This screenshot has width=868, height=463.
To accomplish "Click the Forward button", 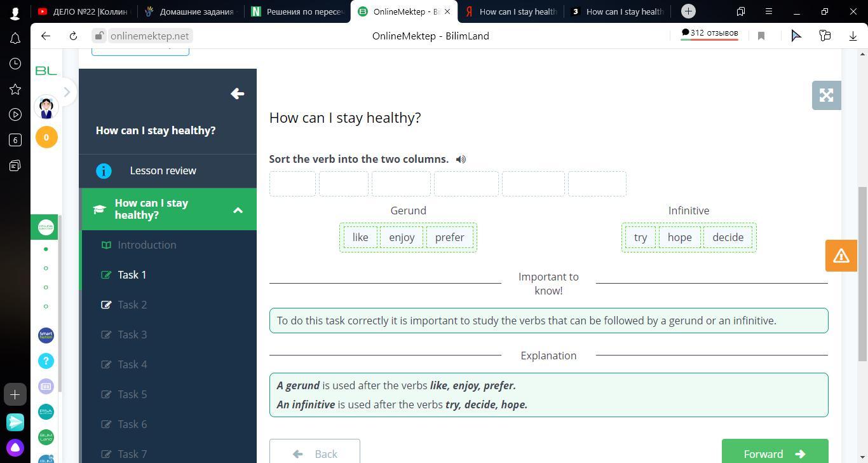I will pos(774,453).
